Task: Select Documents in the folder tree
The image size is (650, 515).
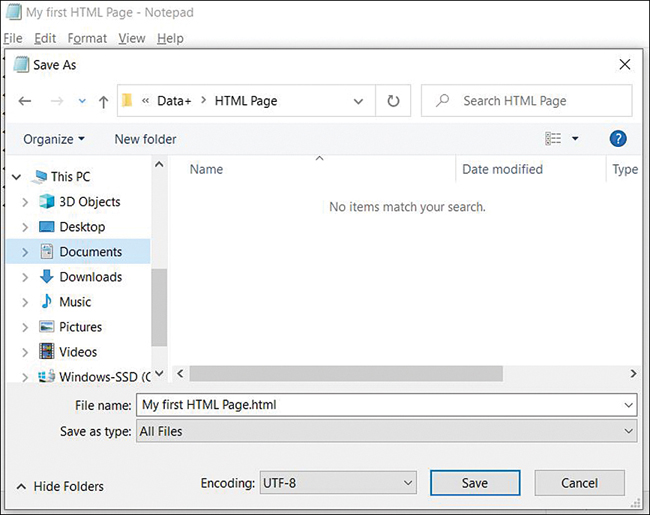Action: (x=79, y=251)
